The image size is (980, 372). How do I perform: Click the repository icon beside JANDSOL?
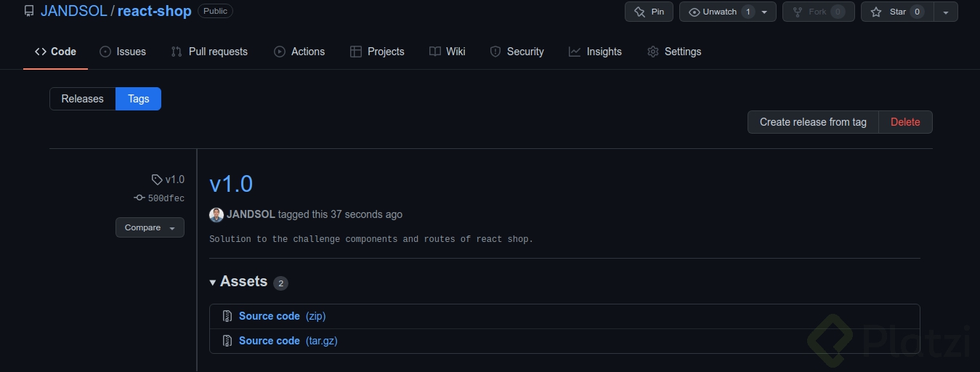click(x=29, y=12)
